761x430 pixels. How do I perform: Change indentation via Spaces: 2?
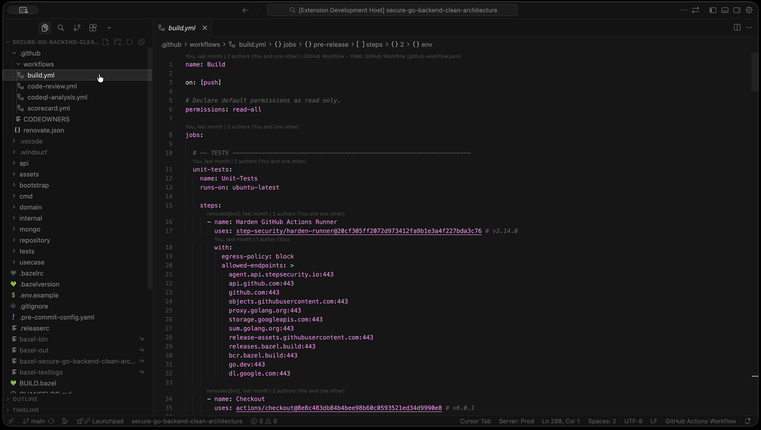pos(602,421)
